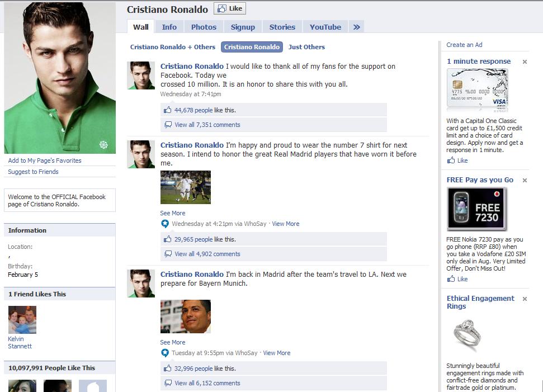Switch to the YouTube tab
This screenshot has width=543, height=392.
click(x=325, y=27)
